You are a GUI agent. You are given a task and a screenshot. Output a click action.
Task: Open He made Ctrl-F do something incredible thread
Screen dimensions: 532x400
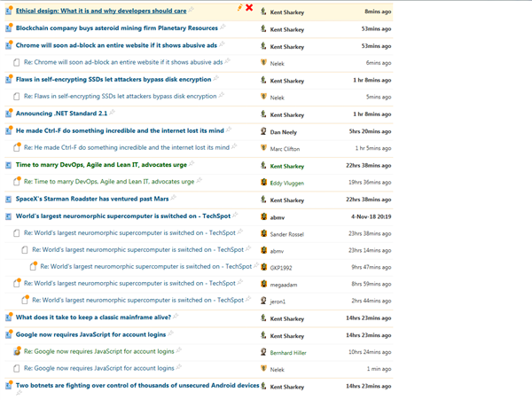coord(120,130)
